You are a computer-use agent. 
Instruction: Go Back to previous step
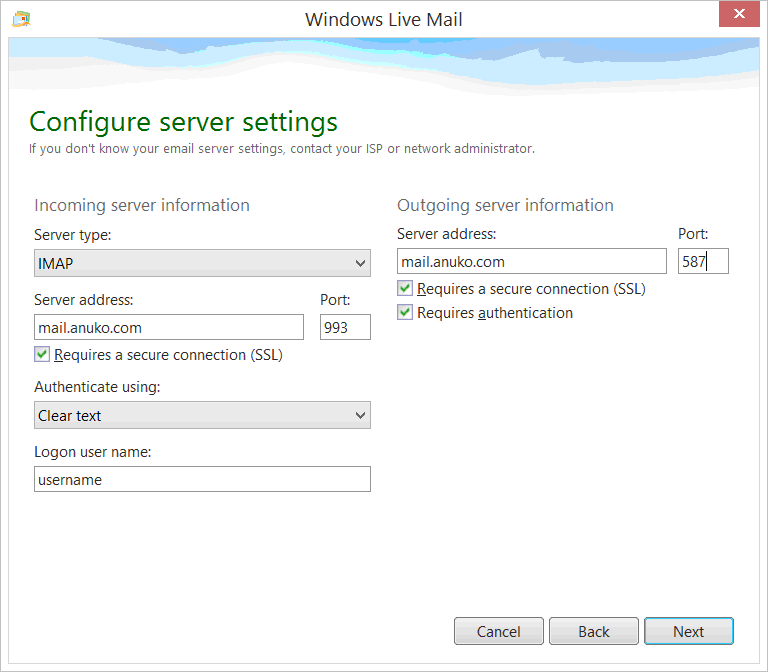click(x=594, y=631)
